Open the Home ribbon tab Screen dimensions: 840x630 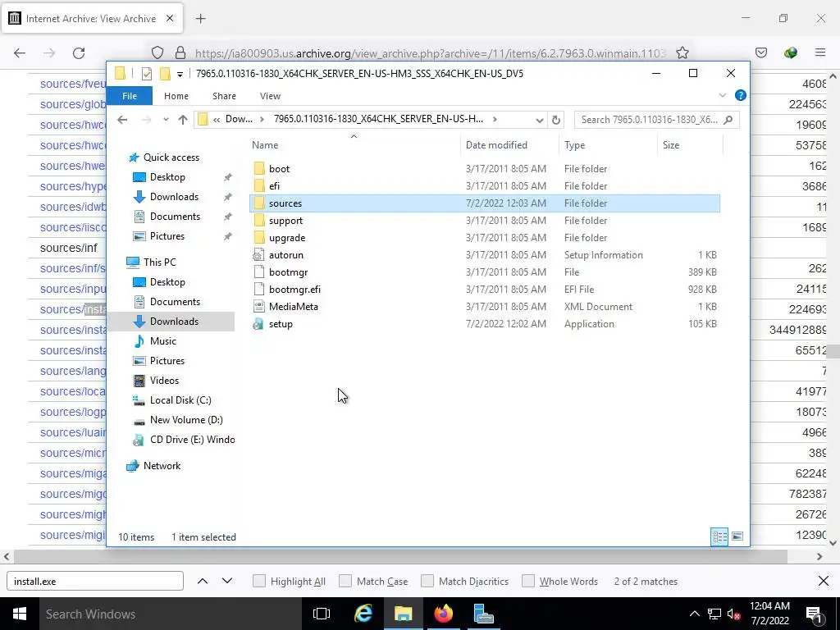[176, 96]
